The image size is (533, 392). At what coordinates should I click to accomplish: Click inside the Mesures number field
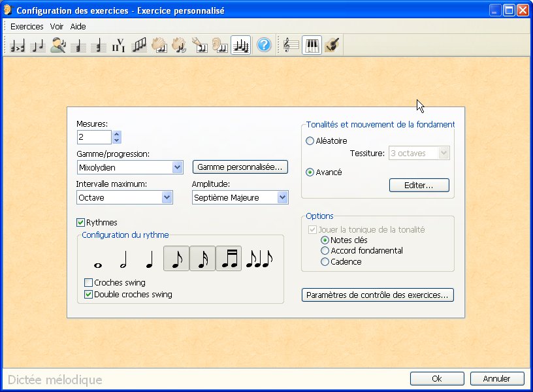point(93,137)
